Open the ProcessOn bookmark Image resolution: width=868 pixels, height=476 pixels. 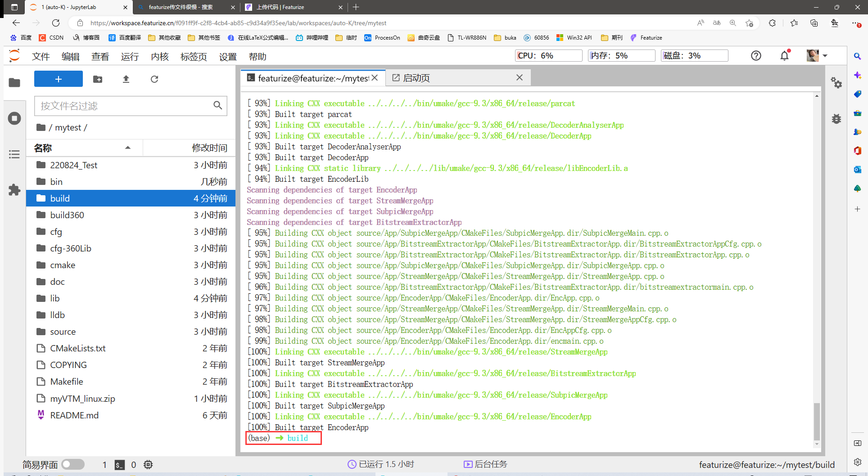coord(382,38)
